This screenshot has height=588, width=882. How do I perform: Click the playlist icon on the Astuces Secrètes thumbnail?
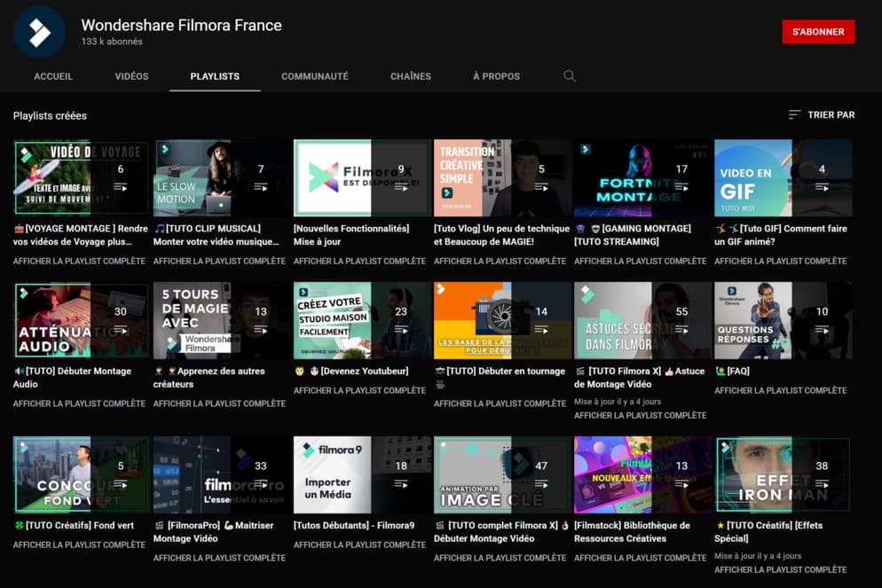[681, 330]
